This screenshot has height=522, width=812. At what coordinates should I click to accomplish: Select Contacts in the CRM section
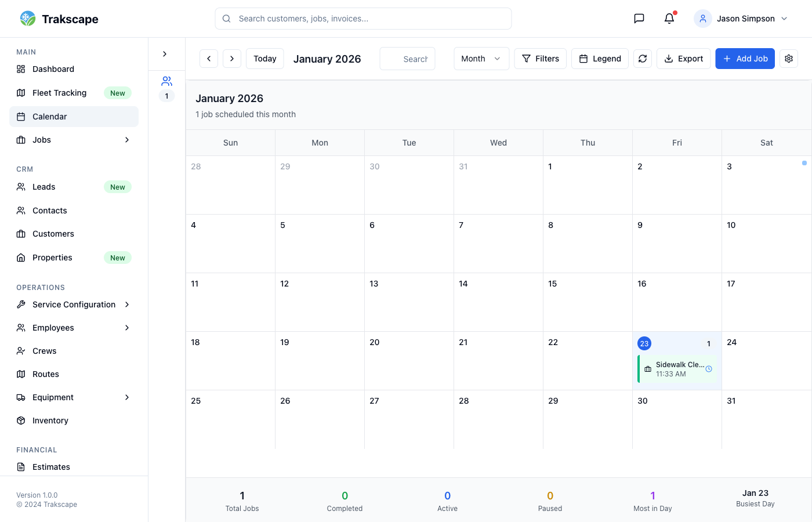(49, 211)
